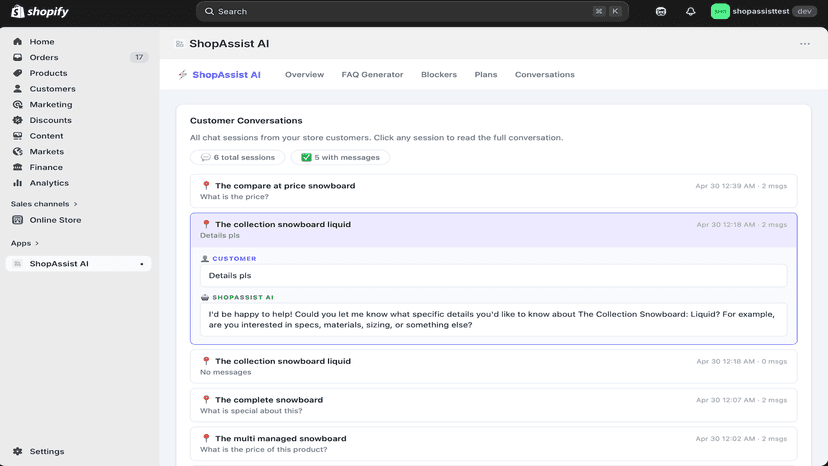828x466 pixels.
Task: Expand the multi managed snowboard session
Action: [x=493, y=444]
